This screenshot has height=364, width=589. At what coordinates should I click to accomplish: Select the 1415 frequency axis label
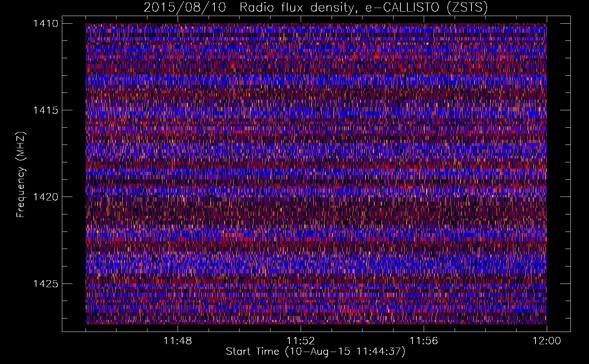click(x=46, y=110)
